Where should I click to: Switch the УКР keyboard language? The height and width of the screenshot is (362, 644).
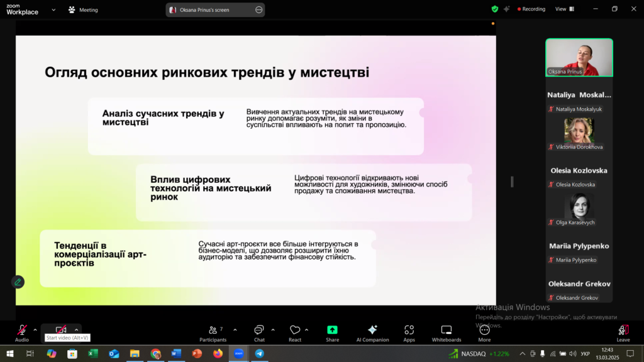(x=586, y=353)
